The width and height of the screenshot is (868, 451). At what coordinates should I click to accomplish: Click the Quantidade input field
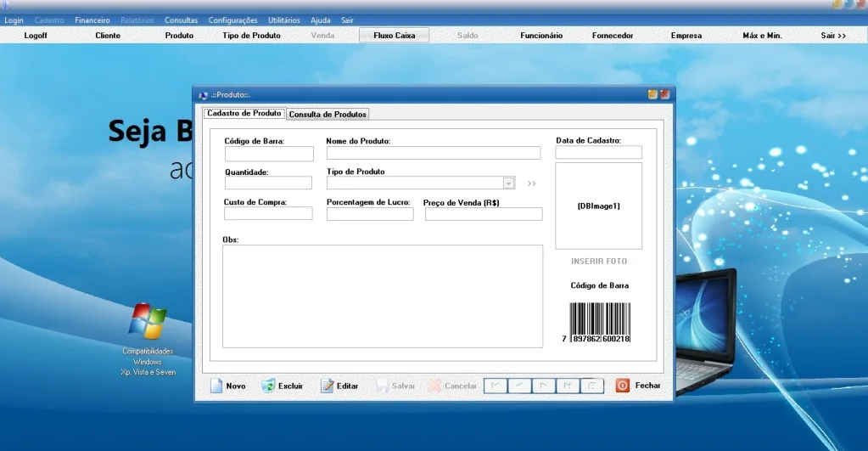click(268, 183)
